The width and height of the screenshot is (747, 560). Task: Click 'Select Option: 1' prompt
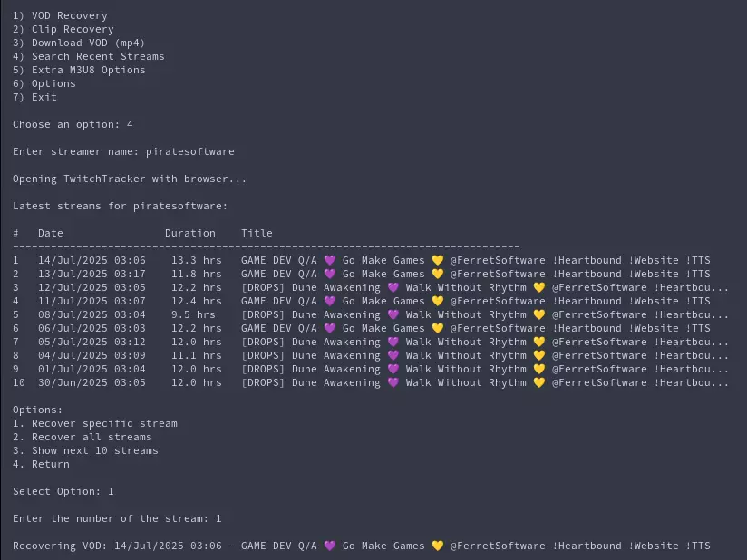[x=63, y=491]
